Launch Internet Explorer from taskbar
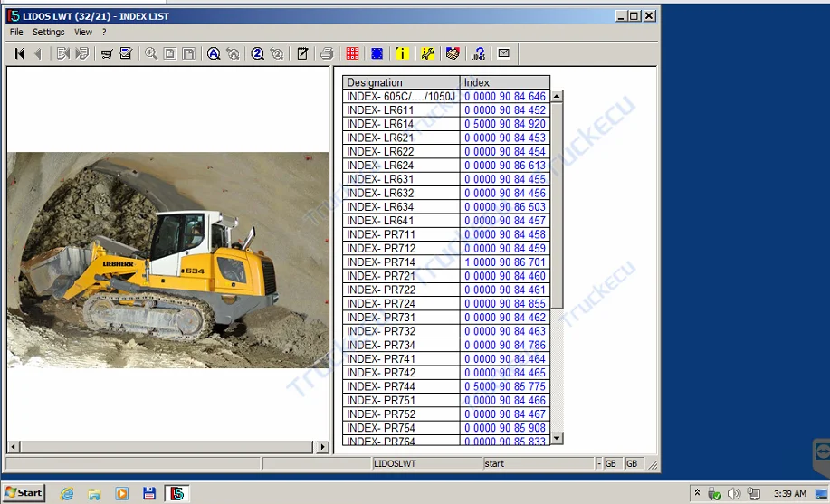Image resolution: width=830 pixels, height=504 pixels. [x=67, y=494]
